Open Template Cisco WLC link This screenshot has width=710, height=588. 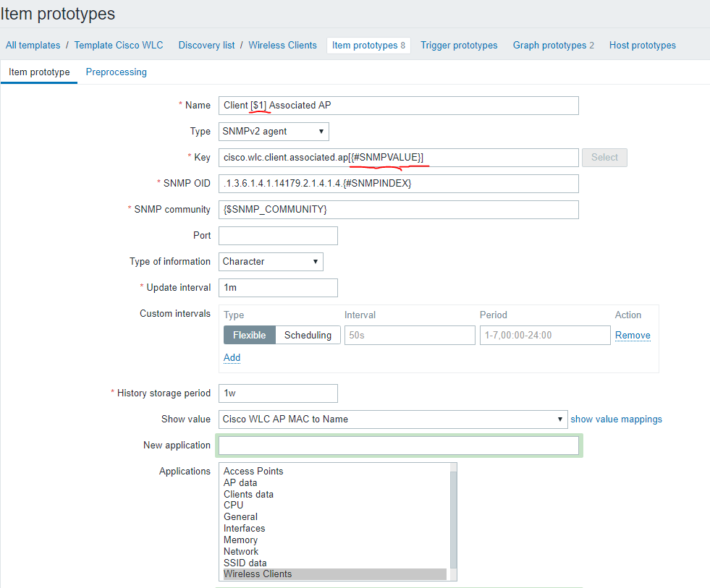coord(119,45)
